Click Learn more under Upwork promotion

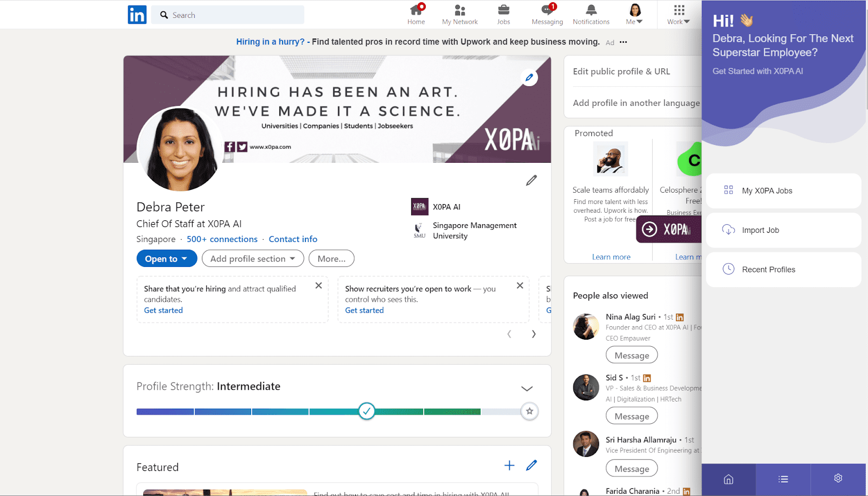click(x=611, y=257)
